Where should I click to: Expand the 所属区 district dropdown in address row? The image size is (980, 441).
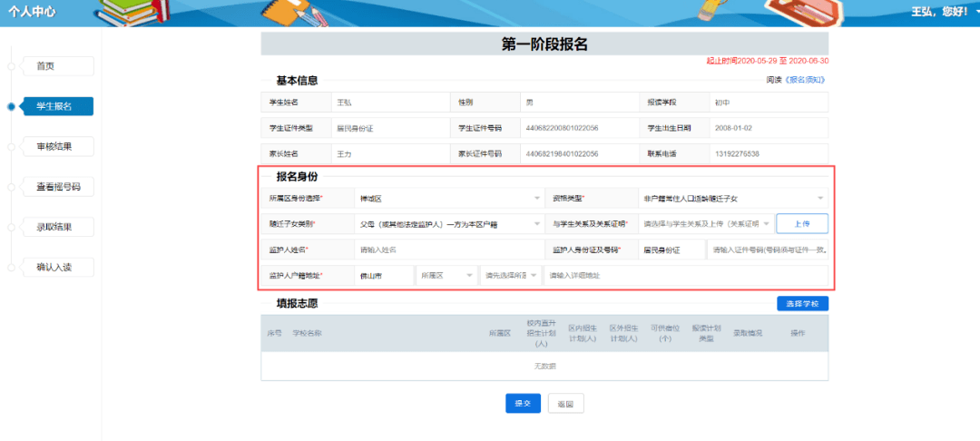coord(446,276)
